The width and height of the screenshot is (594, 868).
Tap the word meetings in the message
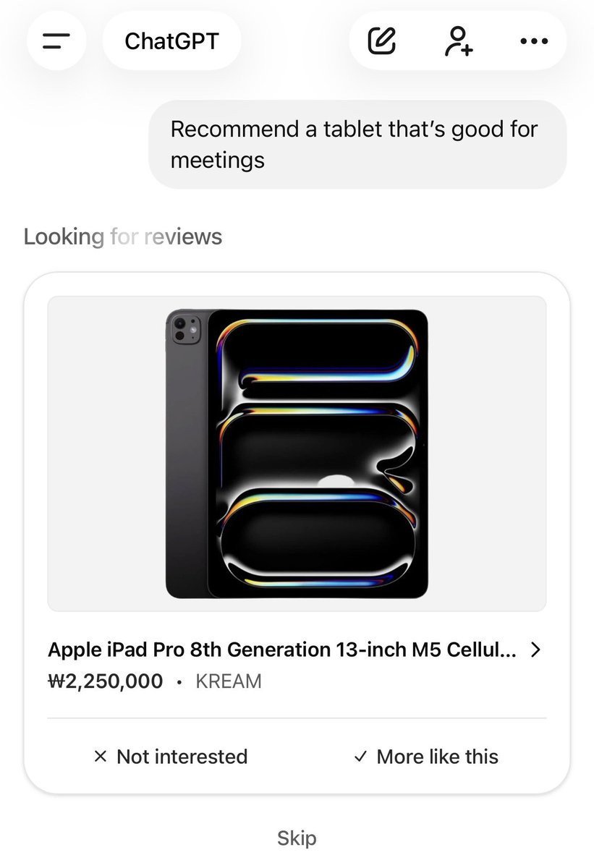coord(218,159)
